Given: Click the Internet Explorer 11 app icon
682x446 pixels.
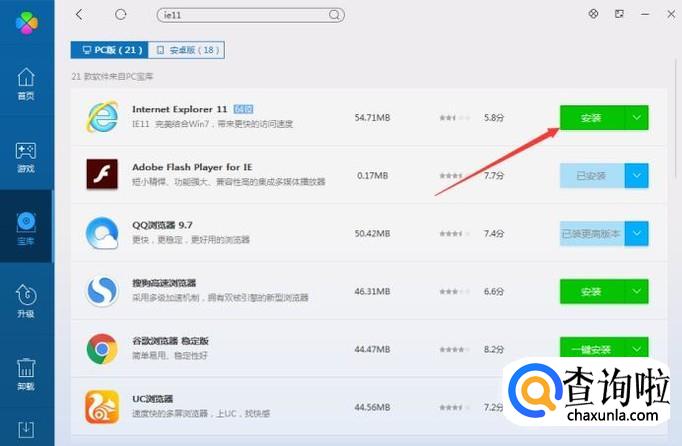Looking at the screenshot, I should click(x=102, y=117).
